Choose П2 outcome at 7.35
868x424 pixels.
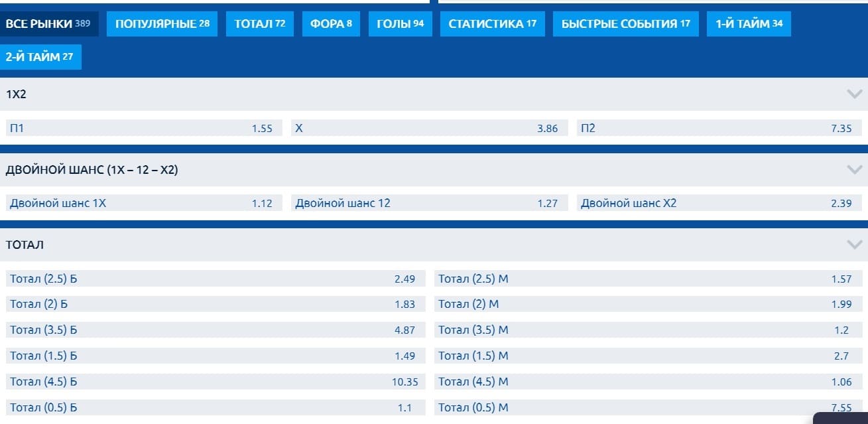tap(716, 128)
